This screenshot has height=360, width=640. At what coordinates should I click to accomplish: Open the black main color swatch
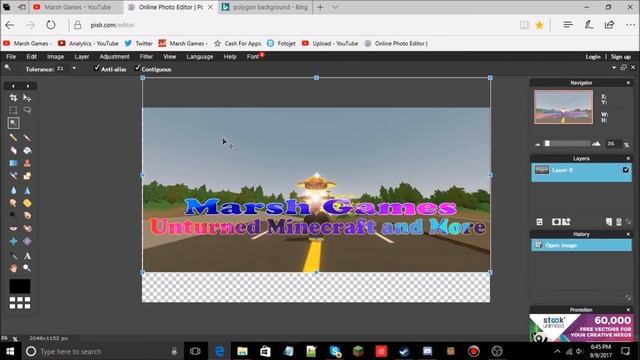point(20,286)
